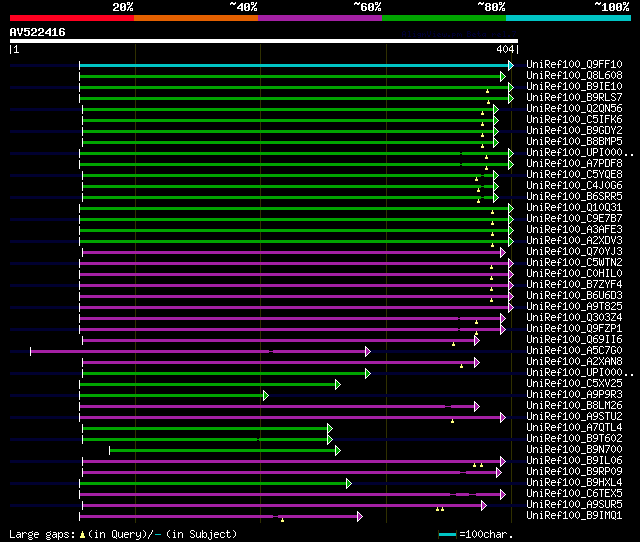Open the UniRef100_B9RLS7 hit label
Viewport: 640px width, 542px height.
[x=574, y=98]
